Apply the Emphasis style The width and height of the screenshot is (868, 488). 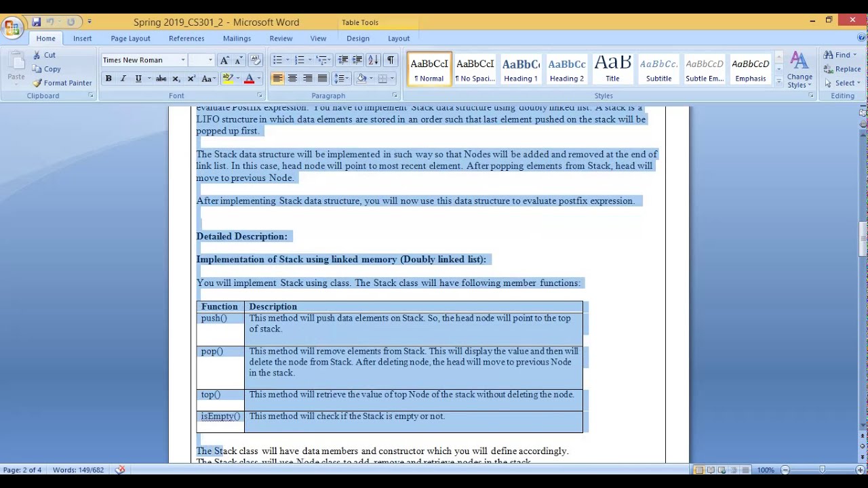click(750, 70)
